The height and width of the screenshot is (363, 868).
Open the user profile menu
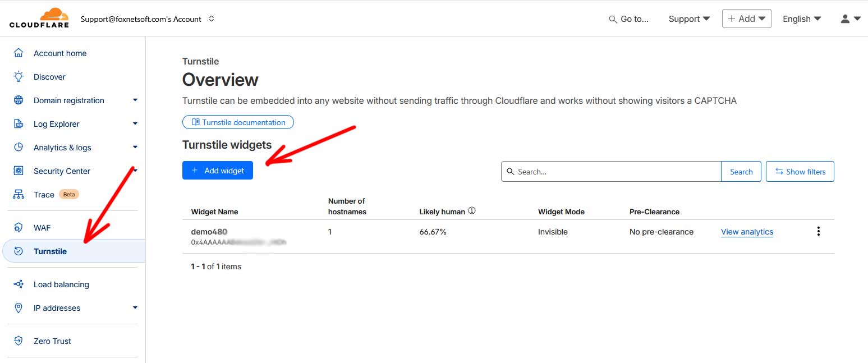[850, 19]
